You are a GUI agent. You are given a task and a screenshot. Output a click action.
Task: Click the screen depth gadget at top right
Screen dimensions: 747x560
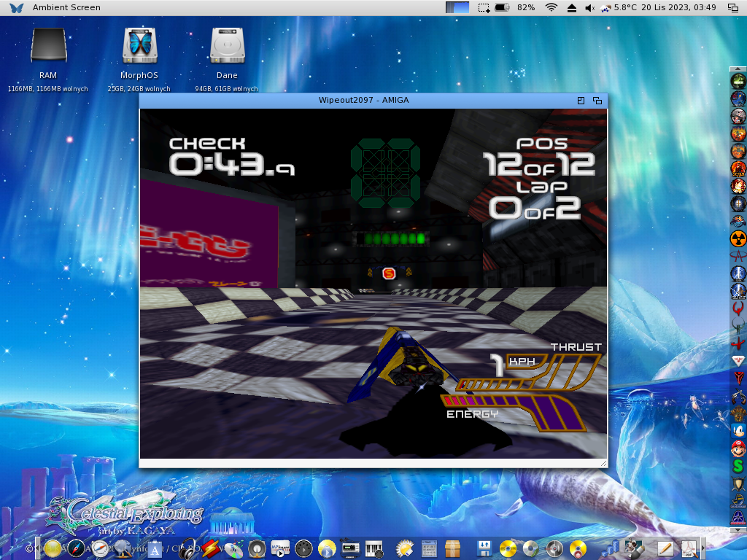coord(732,7)
